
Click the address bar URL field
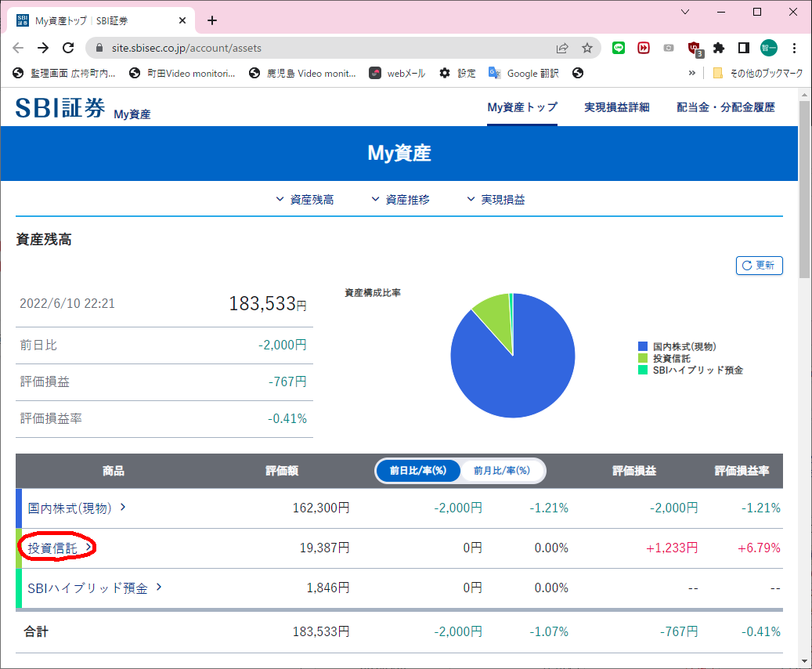tap(313, 48)
